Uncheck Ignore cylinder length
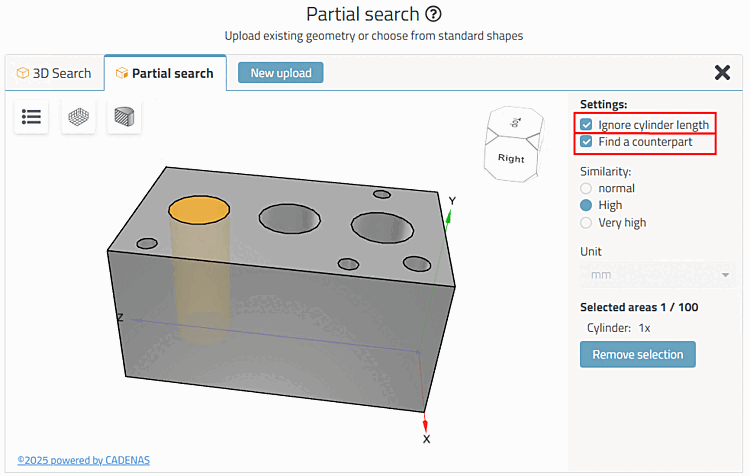 click(587, 125)
